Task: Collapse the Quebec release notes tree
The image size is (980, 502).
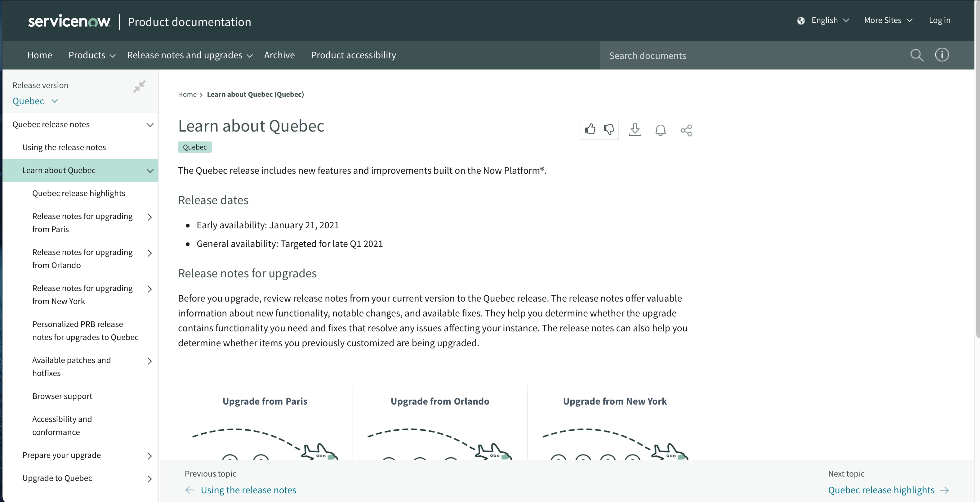Action: point(150,125)
